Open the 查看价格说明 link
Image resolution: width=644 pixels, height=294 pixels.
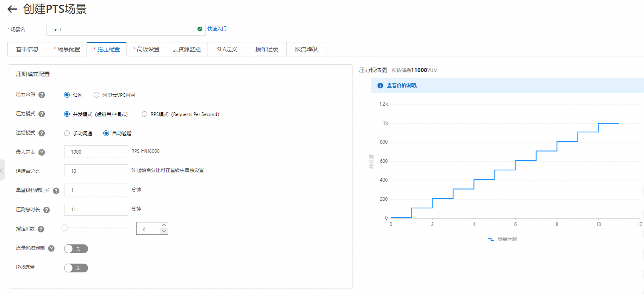[402, 86]
